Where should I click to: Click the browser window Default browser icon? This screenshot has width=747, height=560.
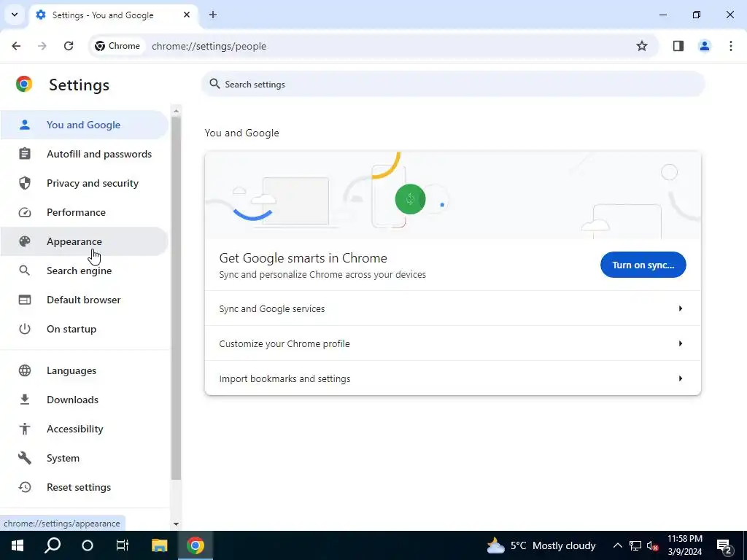24,300
